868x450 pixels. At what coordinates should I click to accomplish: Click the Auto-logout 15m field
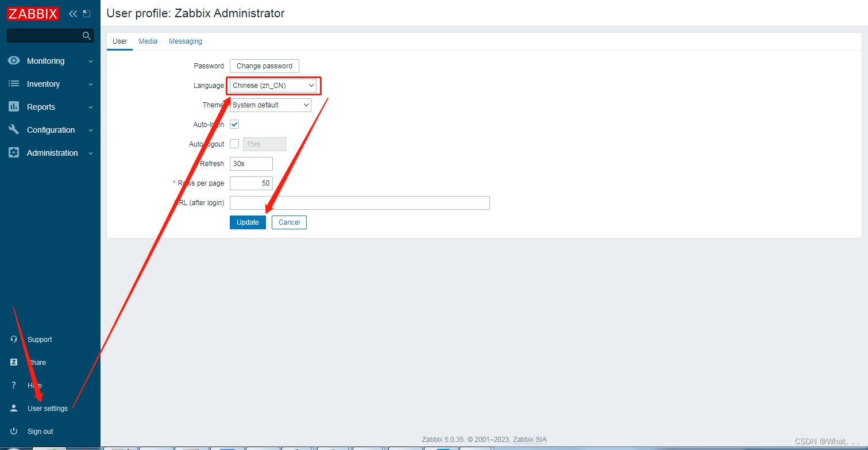click(264, 144)
